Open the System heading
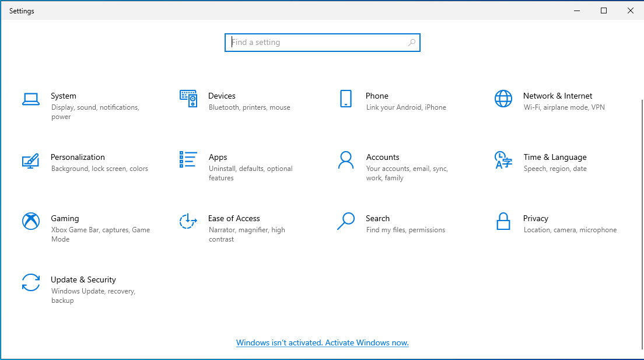 click(x=63, y=96)
